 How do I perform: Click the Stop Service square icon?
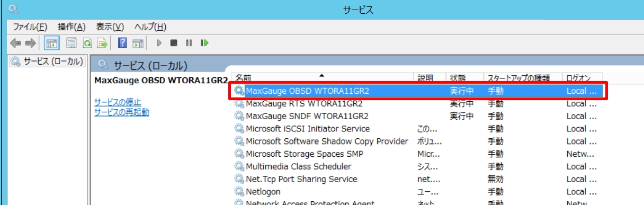174,43
